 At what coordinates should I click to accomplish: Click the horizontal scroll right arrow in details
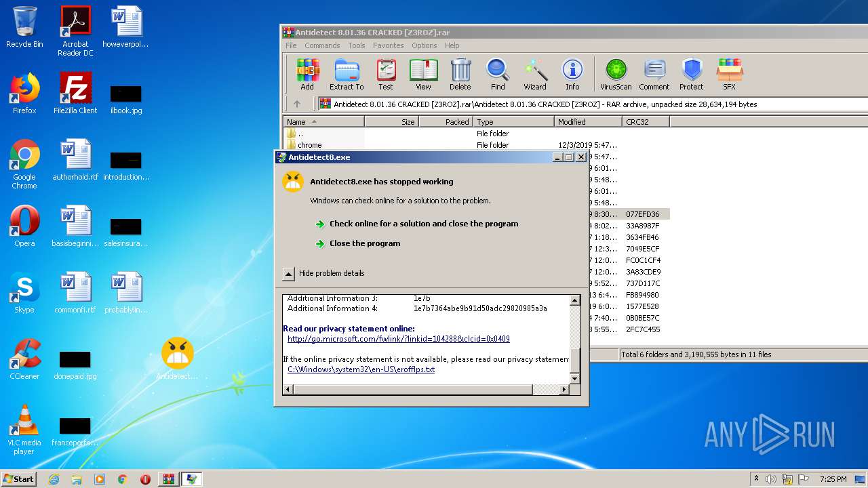(564, 390)
